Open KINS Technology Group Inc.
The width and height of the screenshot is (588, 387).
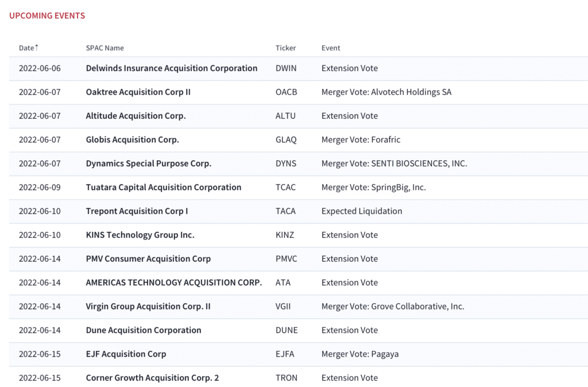point(140,235)
